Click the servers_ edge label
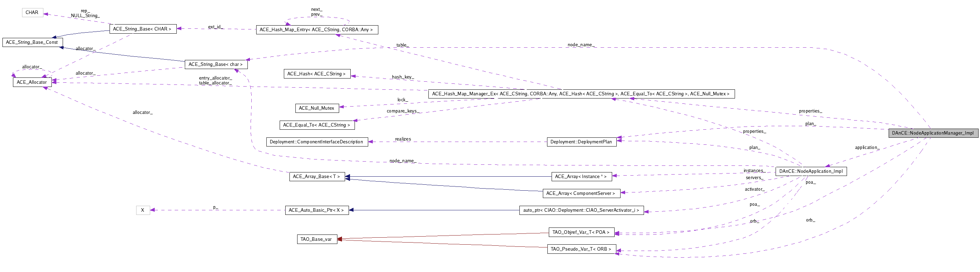The image size is (980, 272). coord(754,177)
